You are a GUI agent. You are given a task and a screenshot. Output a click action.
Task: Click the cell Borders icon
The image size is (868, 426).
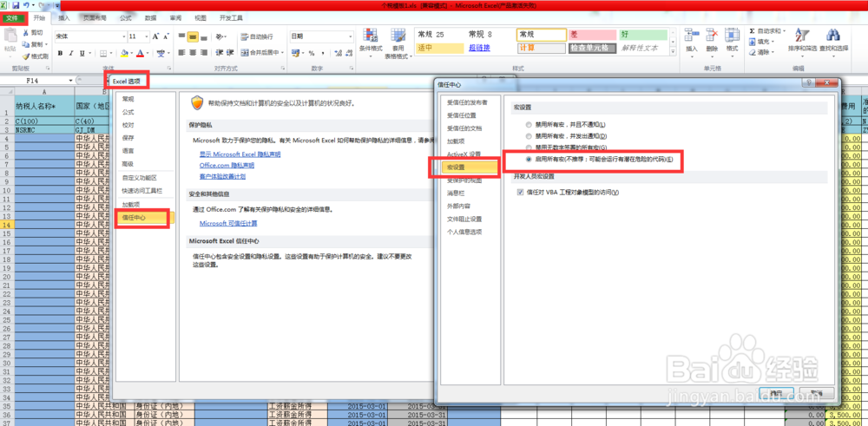click(x=103, y=54)
